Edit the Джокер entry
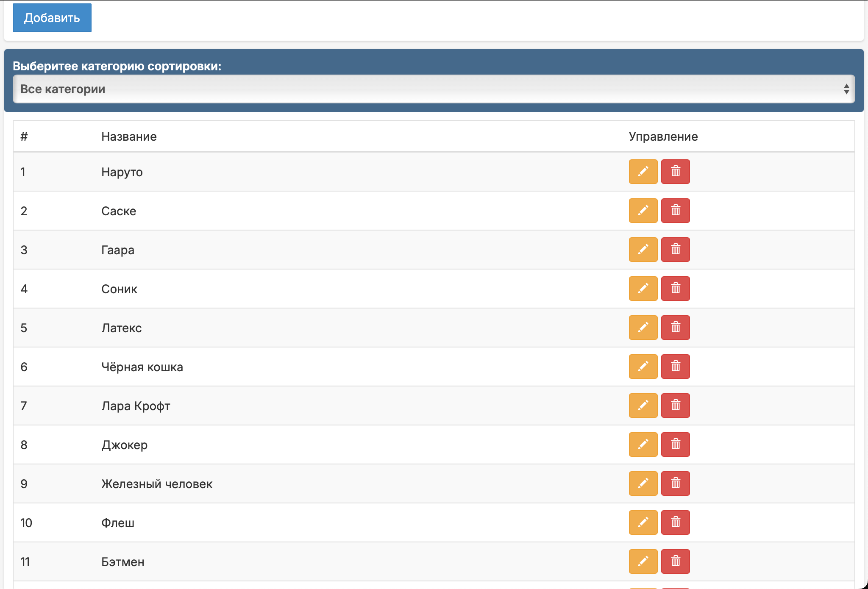 point(643,445)
